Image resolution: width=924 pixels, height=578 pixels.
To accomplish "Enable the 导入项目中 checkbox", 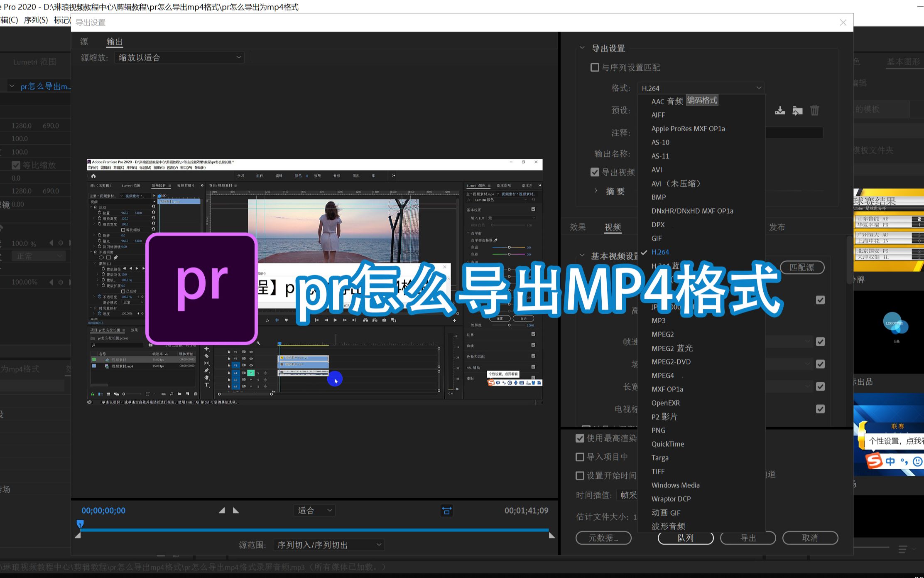I will pos(580,457).
